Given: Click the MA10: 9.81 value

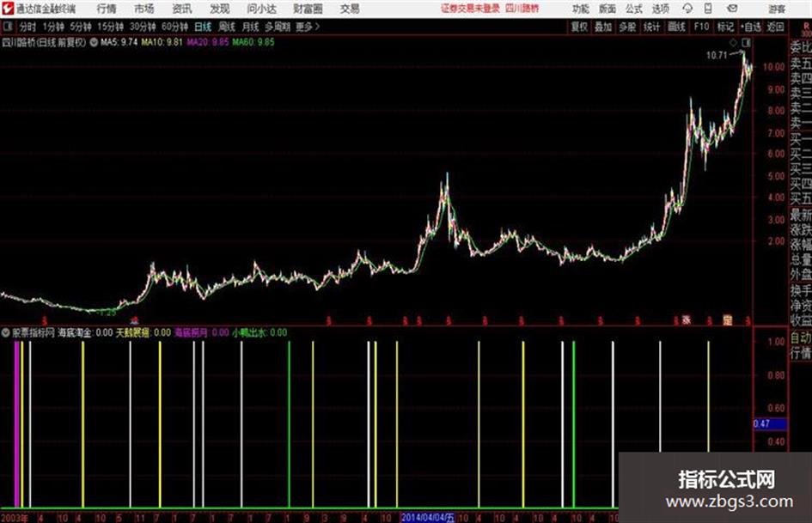Looking at the screenshot, I should [x=162, y=42].
